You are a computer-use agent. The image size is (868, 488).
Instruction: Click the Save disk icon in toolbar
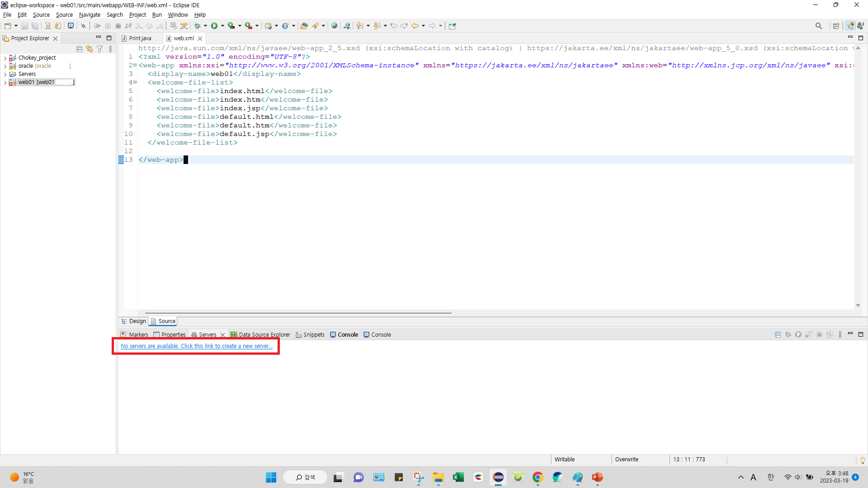click(x=25, y=26)
